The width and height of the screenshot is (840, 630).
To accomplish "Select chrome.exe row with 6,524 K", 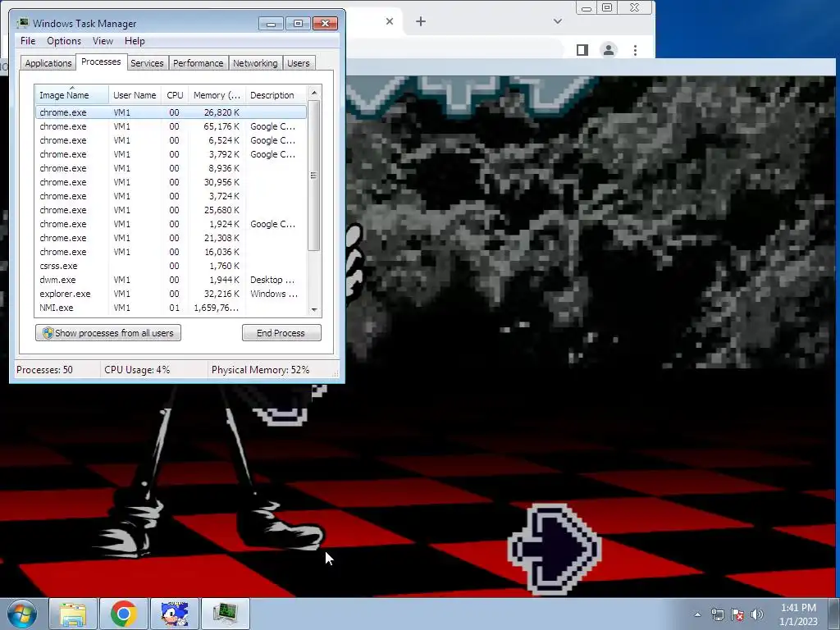I will pyautogui.click(x=171, y=140).
